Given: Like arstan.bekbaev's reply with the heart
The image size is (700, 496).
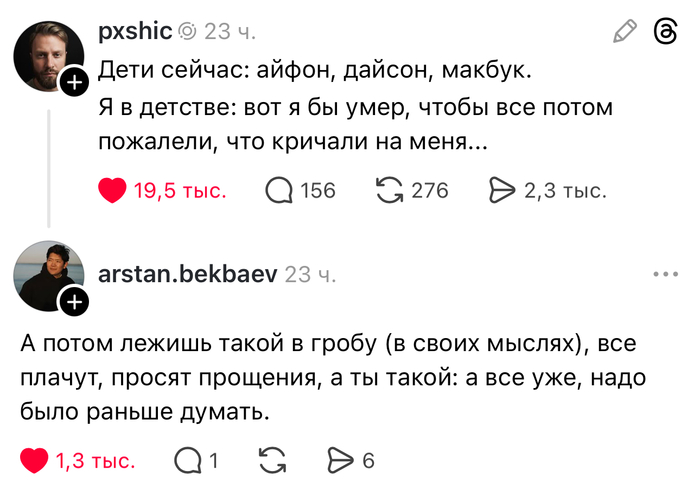Looking at the screenshot, I should click(35, 461).
